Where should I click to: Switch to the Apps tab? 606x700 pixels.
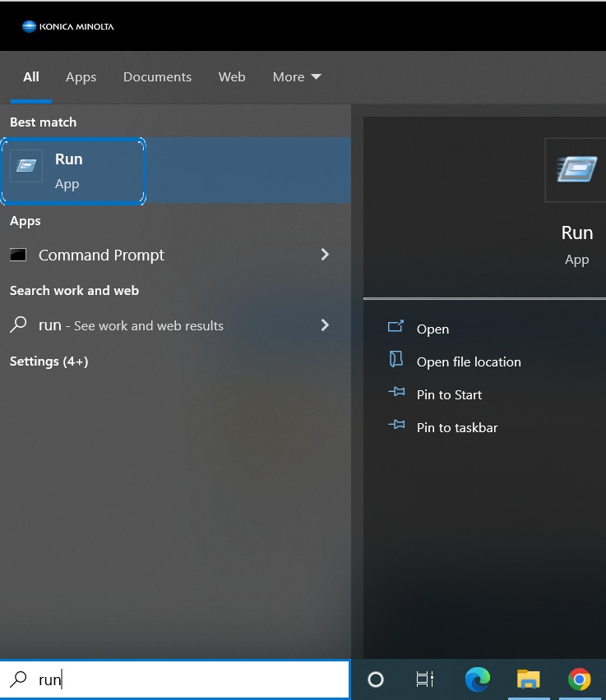(x=81, y=77)
